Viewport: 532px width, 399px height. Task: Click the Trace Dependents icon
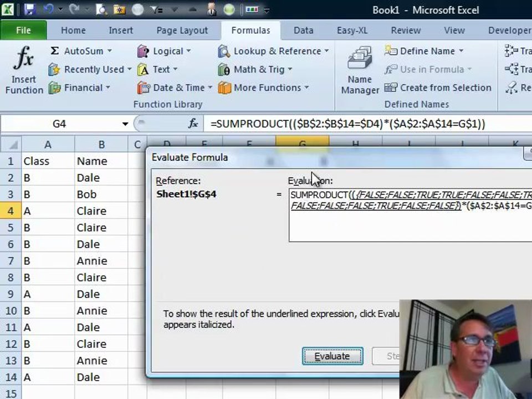[x=511, y=69]
